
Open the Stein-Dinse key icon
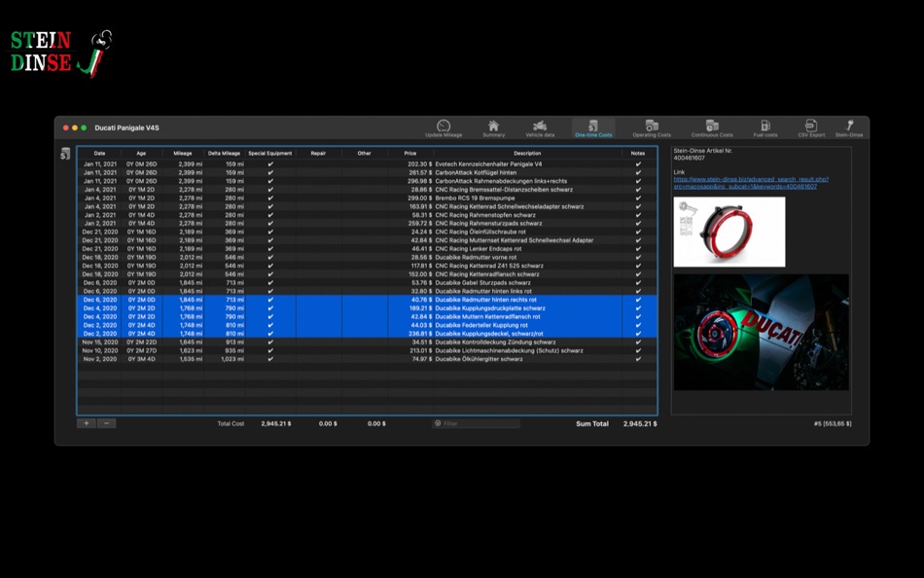click(x=849, y=128)
